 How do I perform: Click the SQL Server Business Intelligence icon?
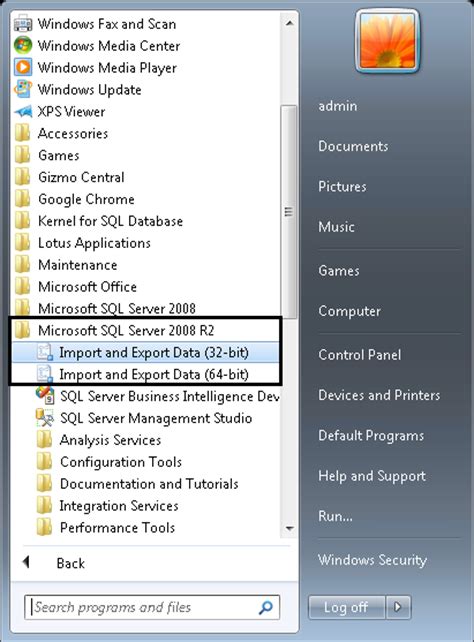pos(45,396)
